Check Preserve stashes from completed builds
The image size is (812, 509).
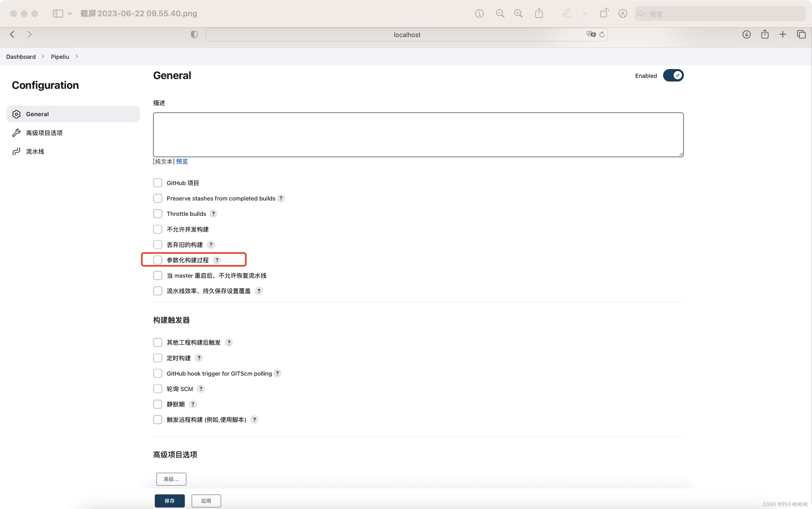(158, 198)
